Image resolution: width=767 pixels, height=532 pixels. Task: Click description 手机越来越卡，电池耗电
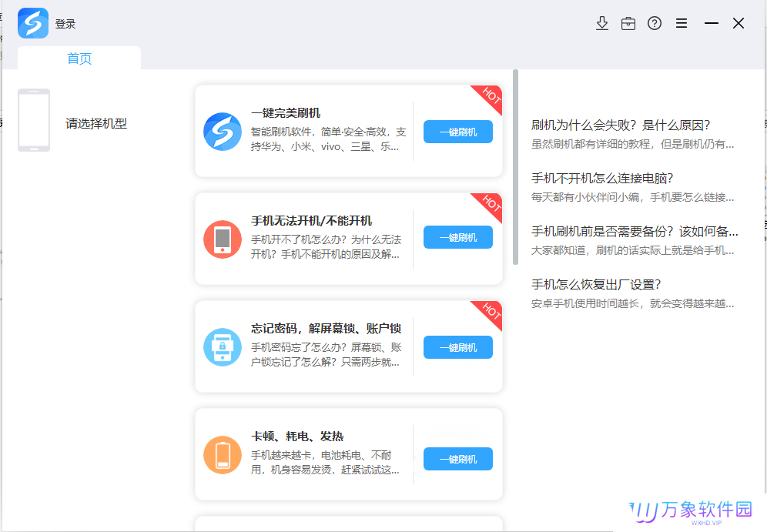pos(325,463)
